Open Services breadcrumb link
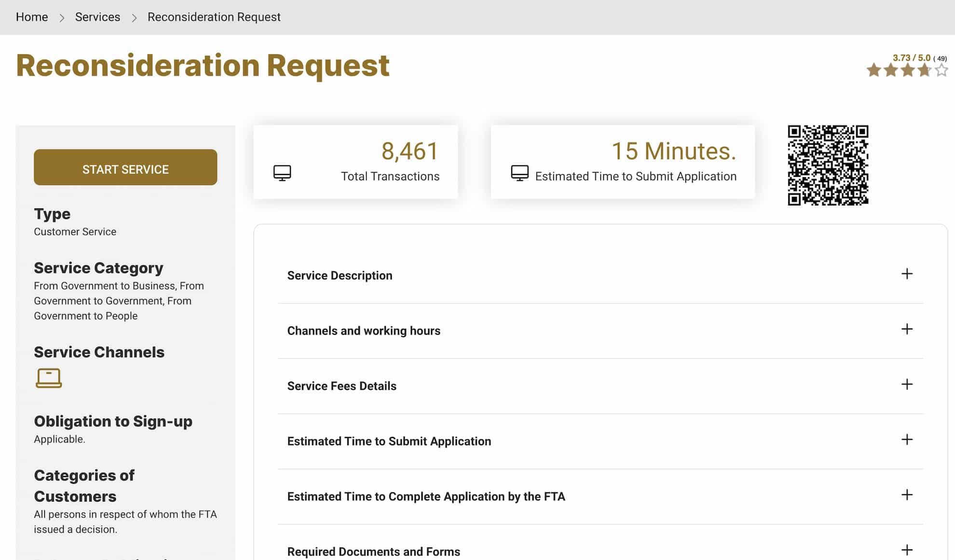The width and height of the screenshot is (955, 560). pyautogui.click(x=97, y=17)
